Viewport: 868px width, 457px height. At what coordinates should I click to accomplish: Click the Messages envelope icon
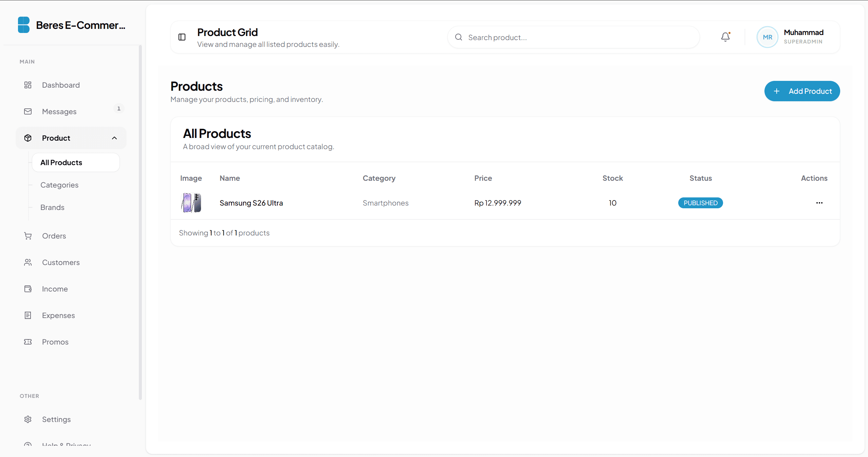click(x=28, y=111)
